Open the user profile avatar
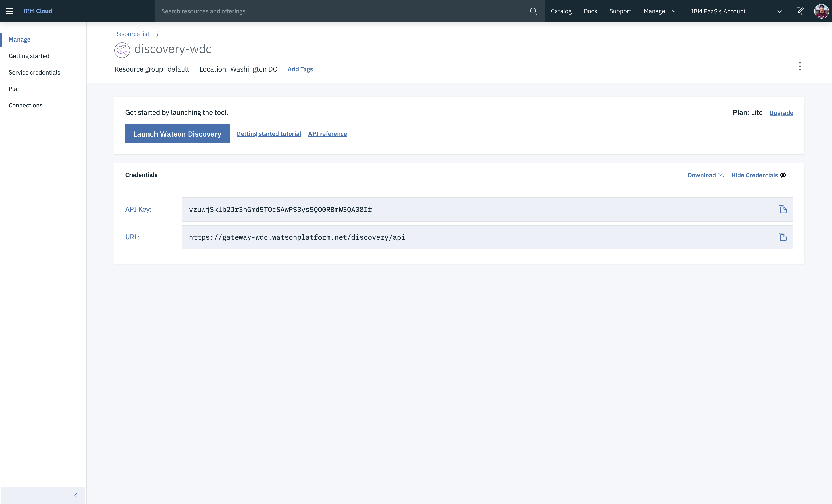 821,11
